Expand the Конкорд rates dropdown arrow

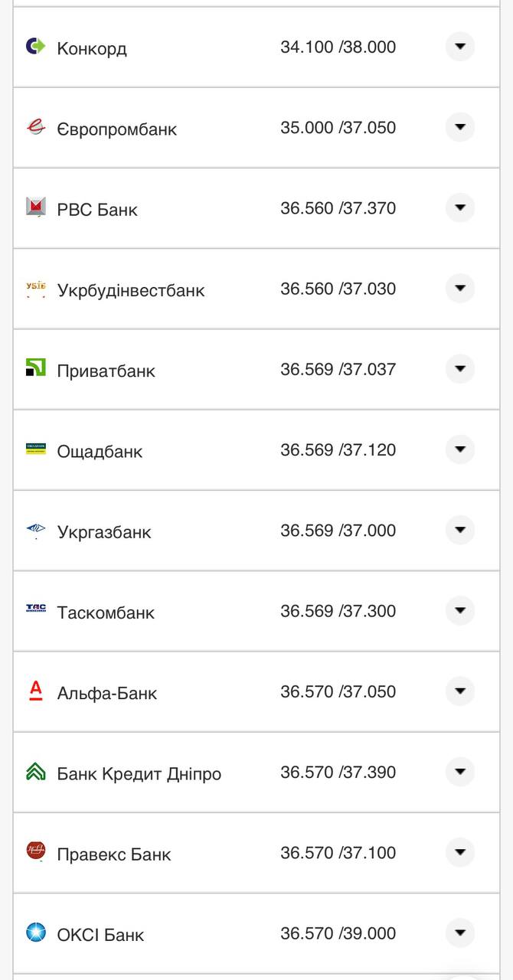459,47
